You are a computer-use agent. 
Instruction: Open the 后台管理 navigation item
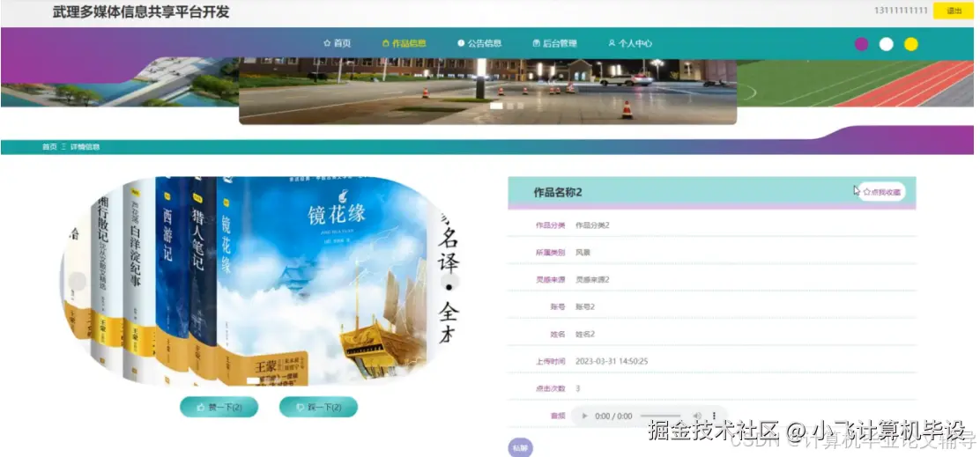pyautogui.click(x=554, y=43)
